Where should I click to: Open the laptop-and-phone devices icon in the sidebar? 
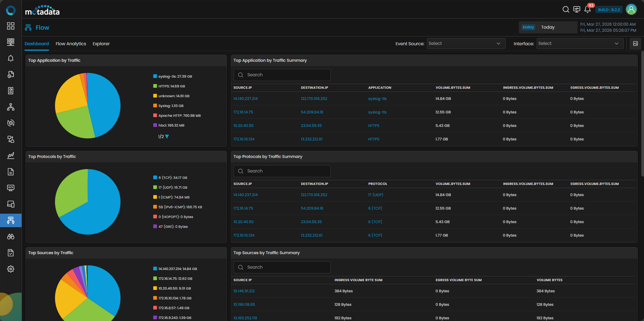[11, 204]
